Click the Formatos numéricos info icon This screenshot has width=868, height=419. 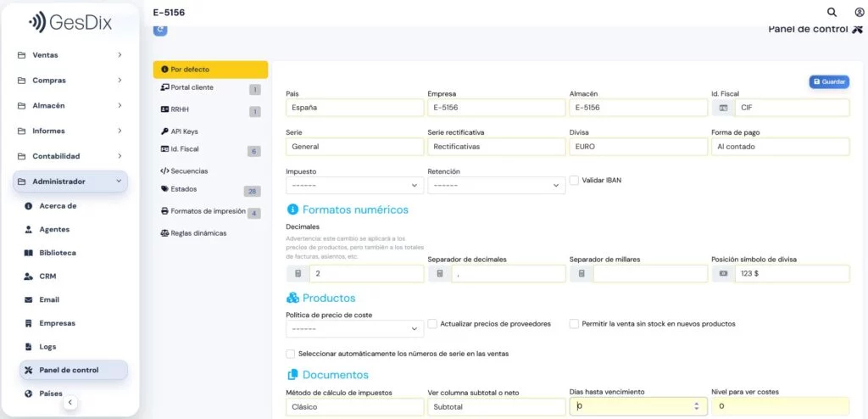[292, 209]
